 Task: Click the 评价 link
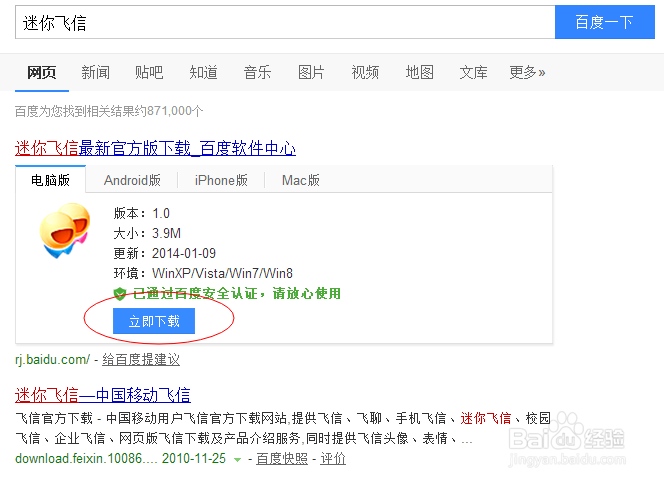(x=333, y=458)
